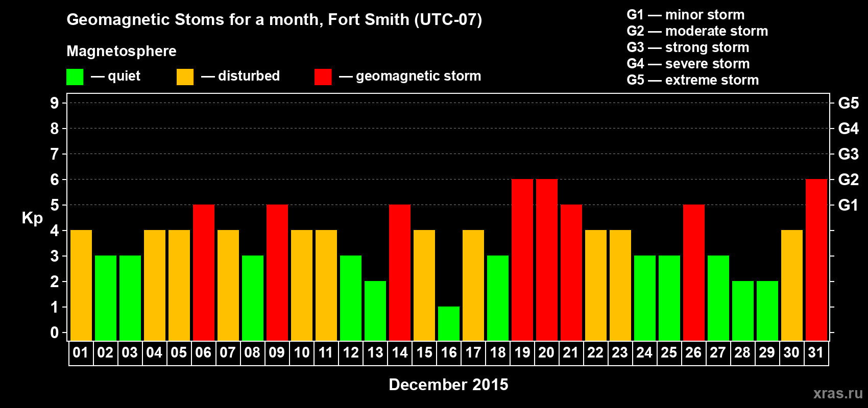Screen dimensions: 868x408
Task: Click date label 22 on the axis
Action: point(595,352)
